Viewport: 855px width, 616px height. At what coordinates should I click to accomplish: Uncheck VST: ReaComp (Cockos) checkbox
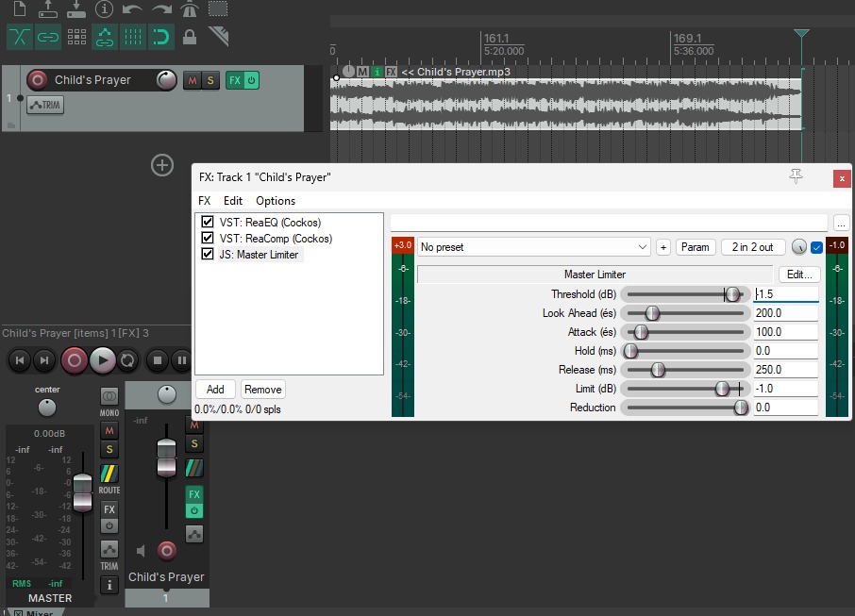[208, 238]
